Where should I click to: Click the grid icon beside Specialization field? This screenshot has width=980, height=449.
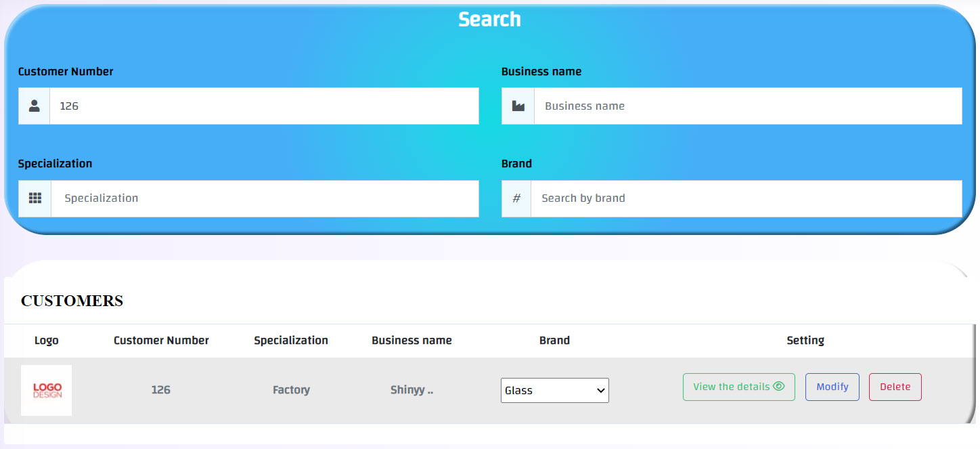pos(35,198)
